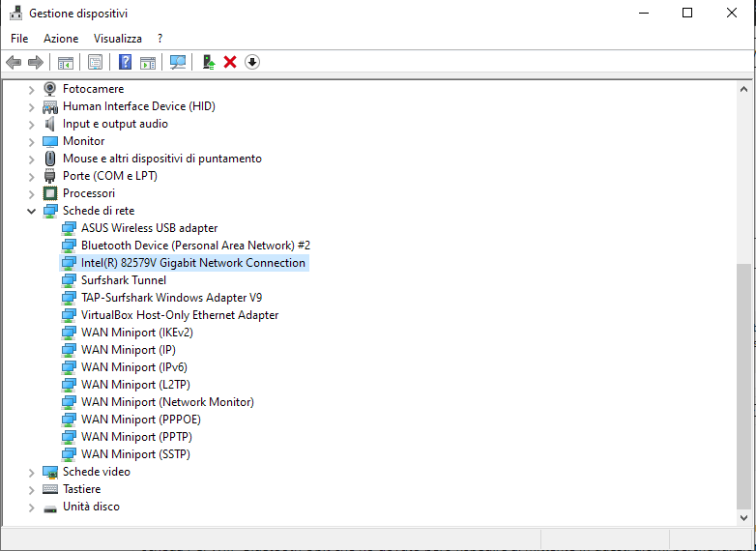This screenshot has height=551, width=756.
Task: Toggle the action pane toolbar icon
Action: pyautogui.click(x=148, y=62)
